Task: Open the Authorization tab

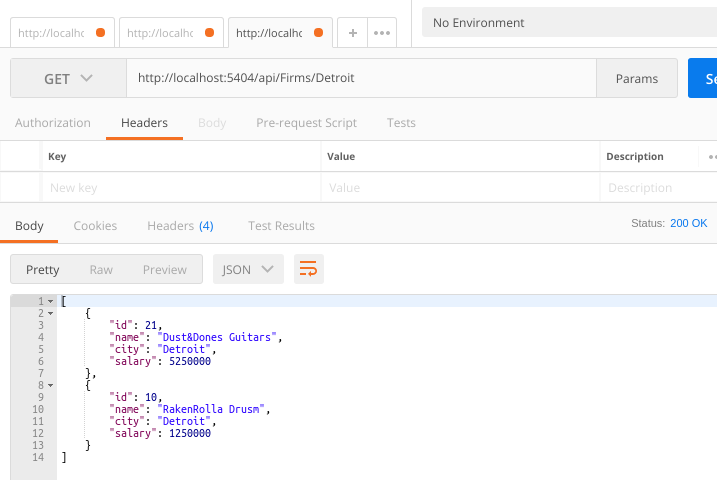Action: (53, 123)
